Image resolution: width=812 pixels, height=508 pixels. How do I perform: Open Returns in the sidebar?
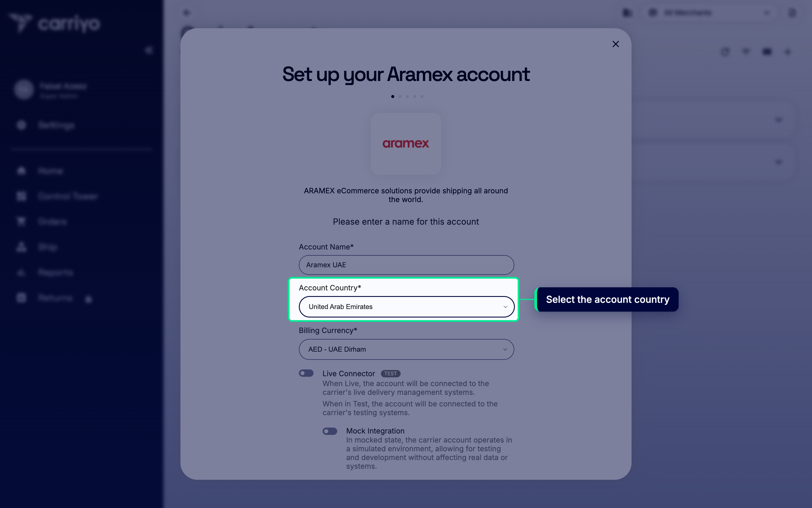pyautogui.click(x=55, y=298)
